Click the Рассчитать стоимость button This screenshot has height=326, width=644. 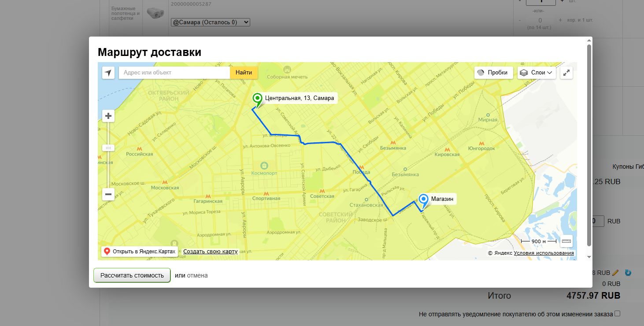point(132,275)
